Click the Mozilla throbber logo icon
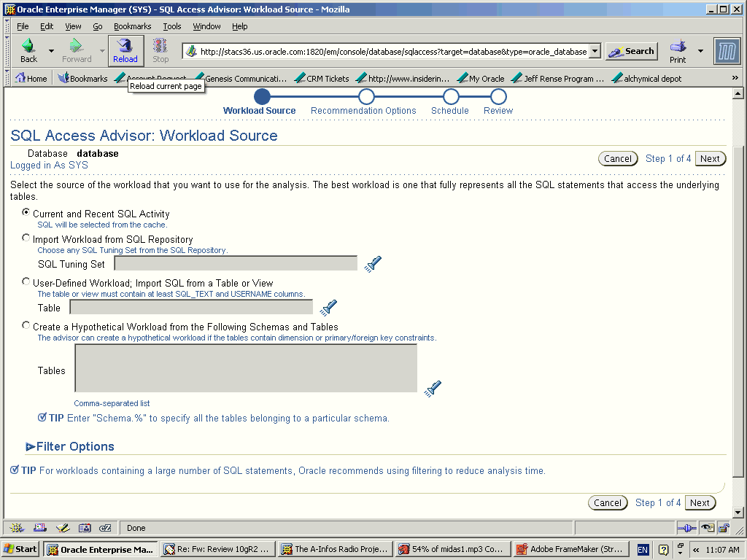747x560 pixels. (x=727, y=51)
